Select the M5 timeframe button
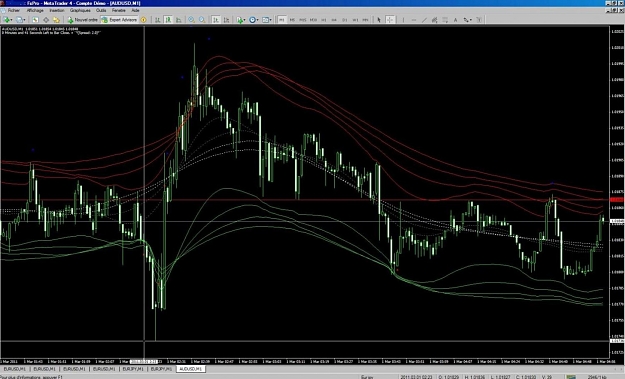625x379 pixels. click(292, 20)
